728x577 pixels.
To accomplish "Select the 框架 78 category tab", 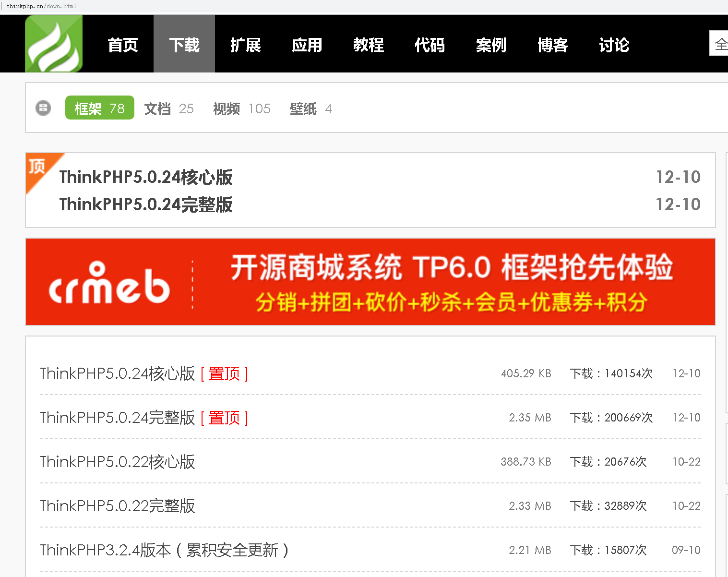I will coord(100,108).
